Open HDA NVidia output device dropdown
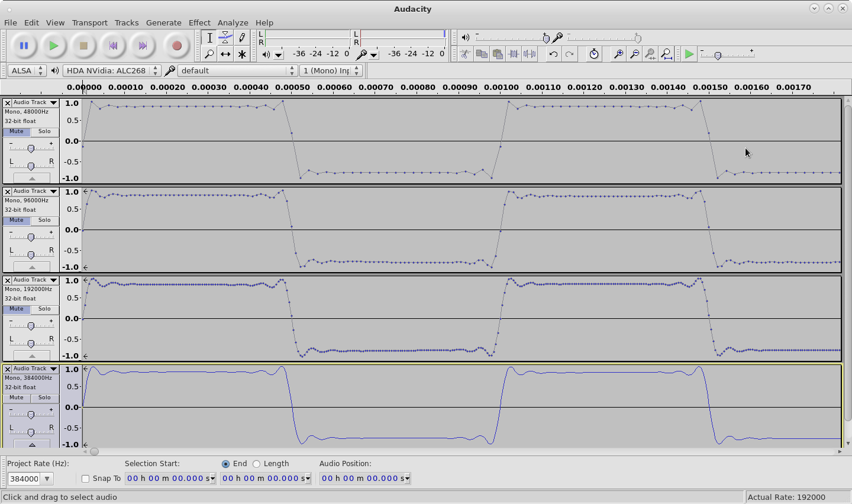Image resolution: width=852 pixels, height=504 pixels. 111,70
